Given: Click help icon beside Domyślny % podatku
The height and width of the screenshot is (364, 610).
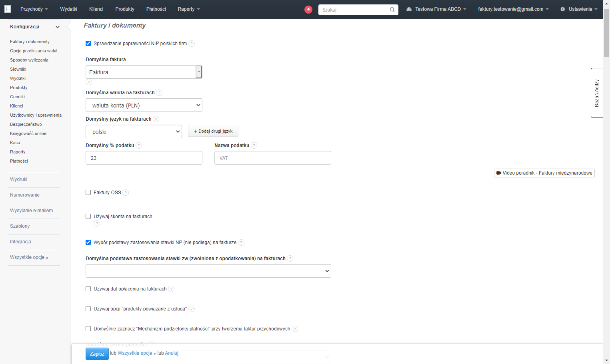Looking at the screenshot, I should pyautogui.click(x=139, y=145).
